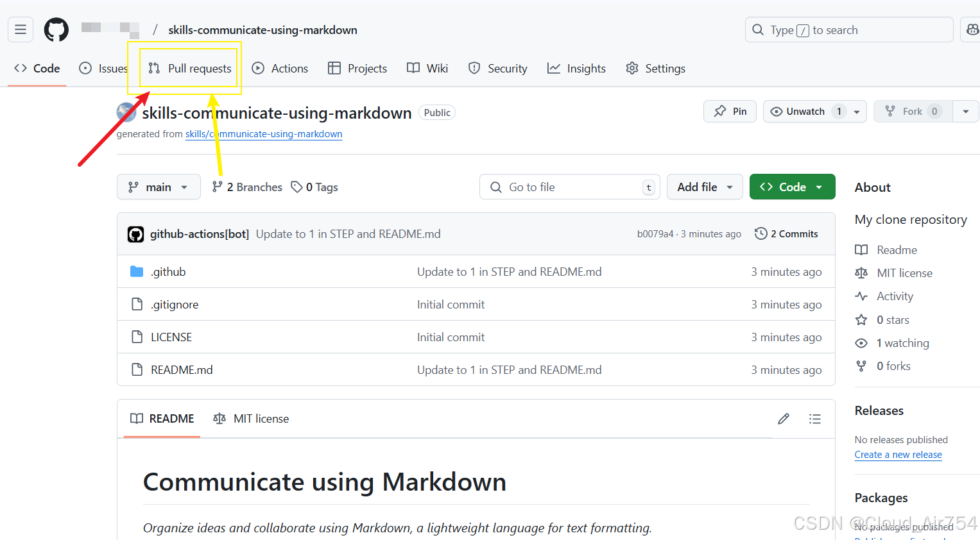Pin this repository
Viewport: 980px width, 540px height.
click(x=730, y=112)
